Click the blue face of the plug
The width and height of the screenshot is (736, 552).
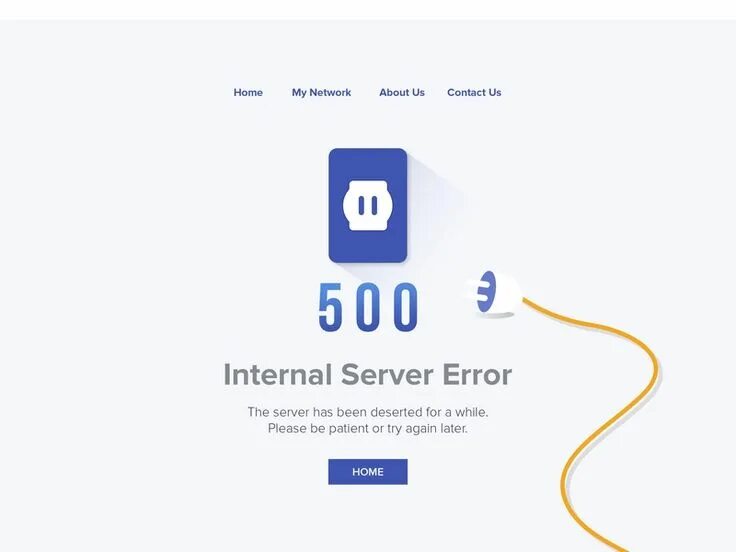(487, 291)
